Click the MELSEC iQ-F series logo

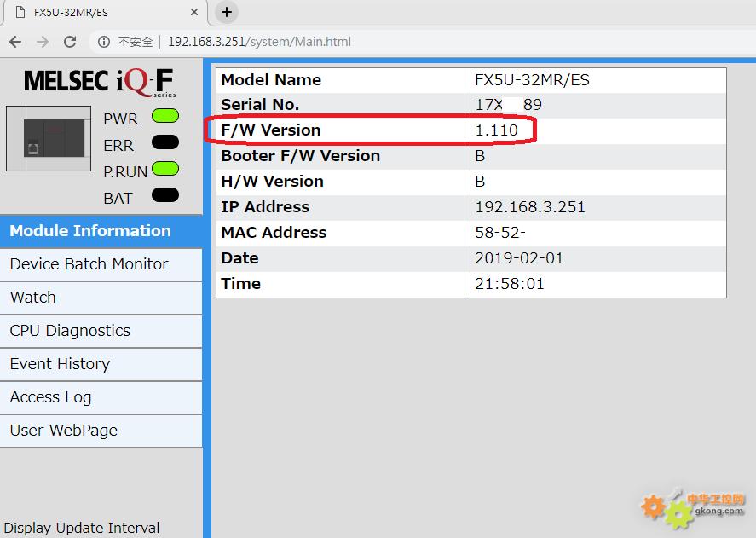[x=101, y=82]
